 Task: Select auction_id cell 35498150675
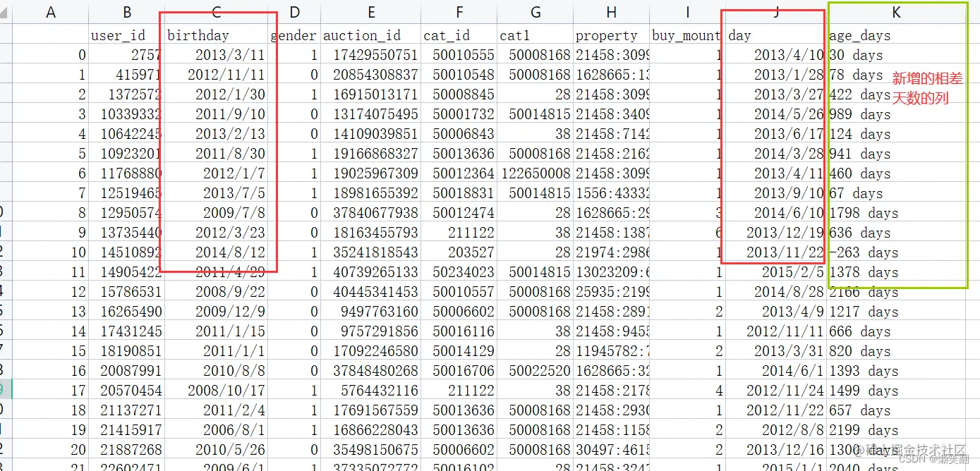(370, 450)
